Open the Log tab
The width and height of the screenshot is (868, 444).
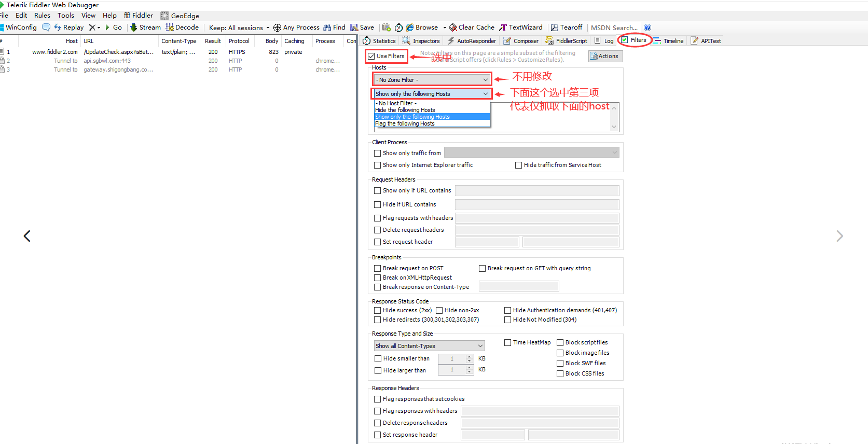(604, 41)
